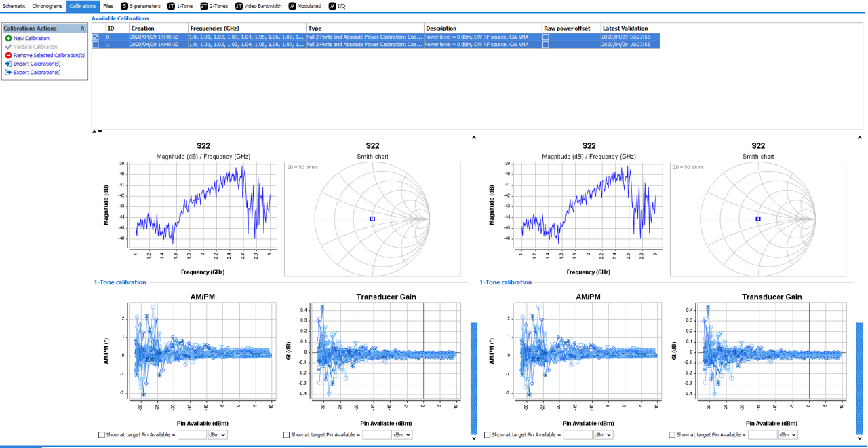Tick 'Show at target Pin Available' under right AM/PM chart
Image resolution: width=868 pixels, height=448 pixels.
pyautogui.click(x=488, y=435)
